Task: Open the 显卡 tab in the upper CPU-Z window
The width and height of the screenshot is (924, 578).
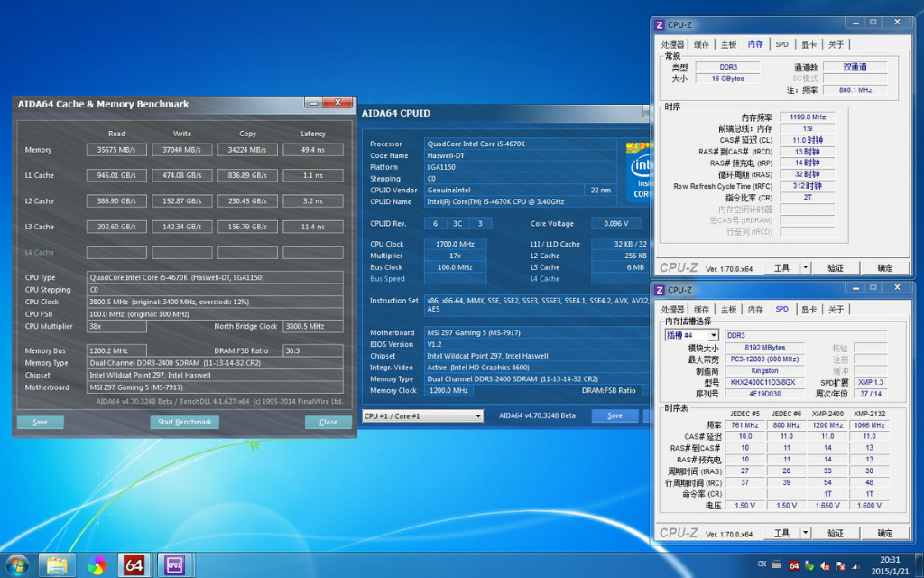Action: click(x=808, y=44)
